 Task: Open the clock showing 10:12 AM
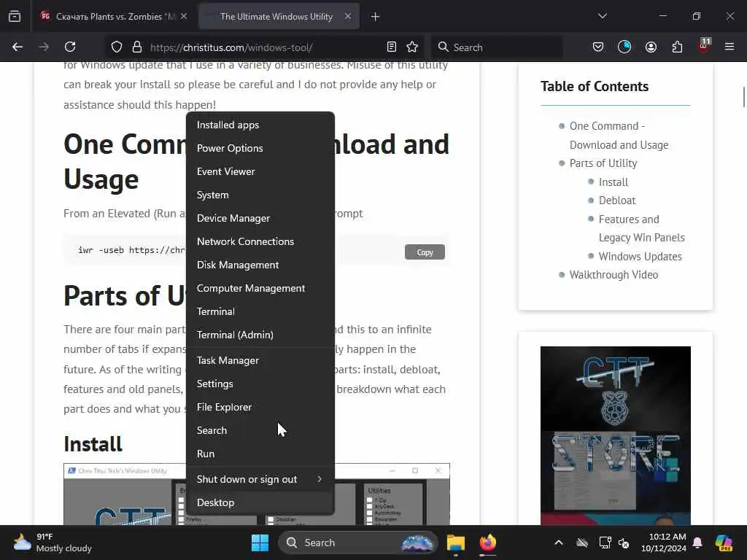pyautogui.click(x=664, y=542)
